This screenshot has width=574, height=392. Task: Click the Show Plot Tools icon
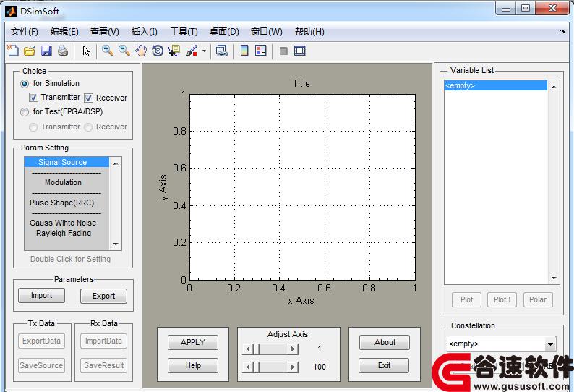tap(300, 51)
